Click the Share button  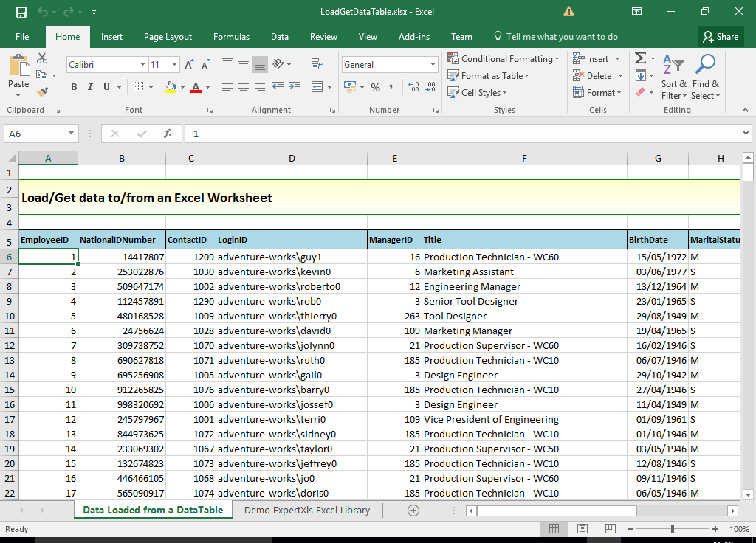point(721,36)
